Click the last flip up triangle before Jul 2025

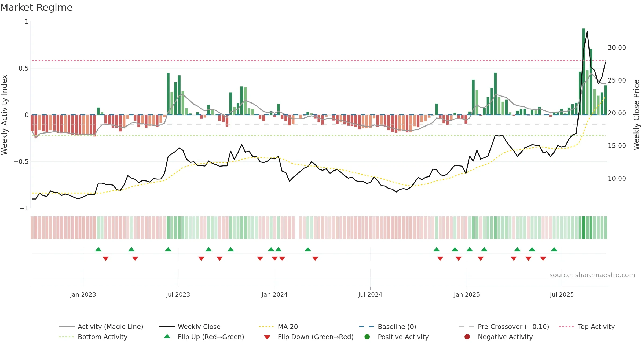pos(554,249)
